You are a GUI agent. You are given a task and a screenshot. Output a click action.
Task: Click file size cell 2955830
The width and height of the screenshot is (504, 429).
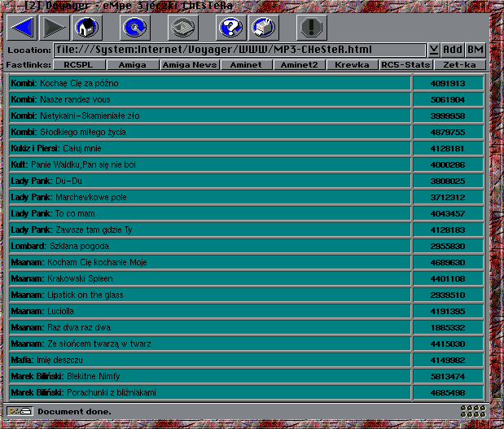coord(448,246)
